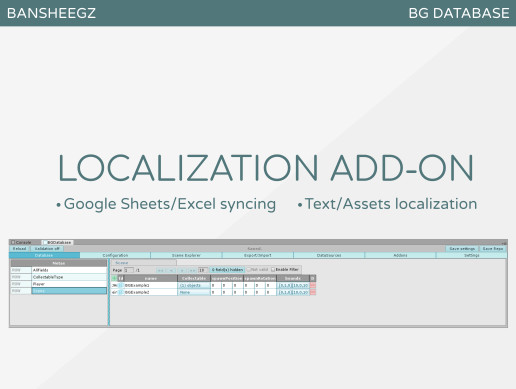516x389 pixels.
Task: Click the Validation off button
Action: [47, 249]
